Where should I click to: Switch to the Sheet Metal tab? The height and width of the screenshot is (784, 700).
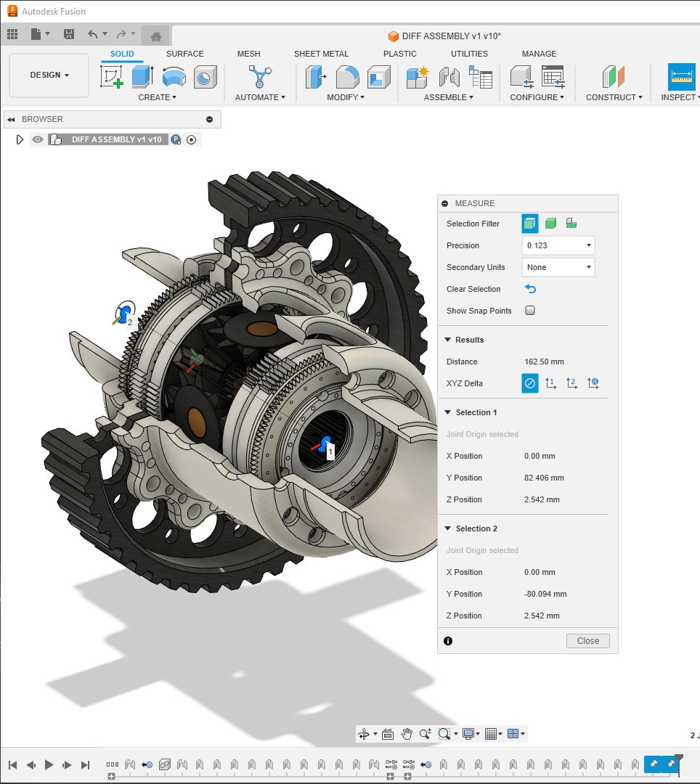pos(321,54)
